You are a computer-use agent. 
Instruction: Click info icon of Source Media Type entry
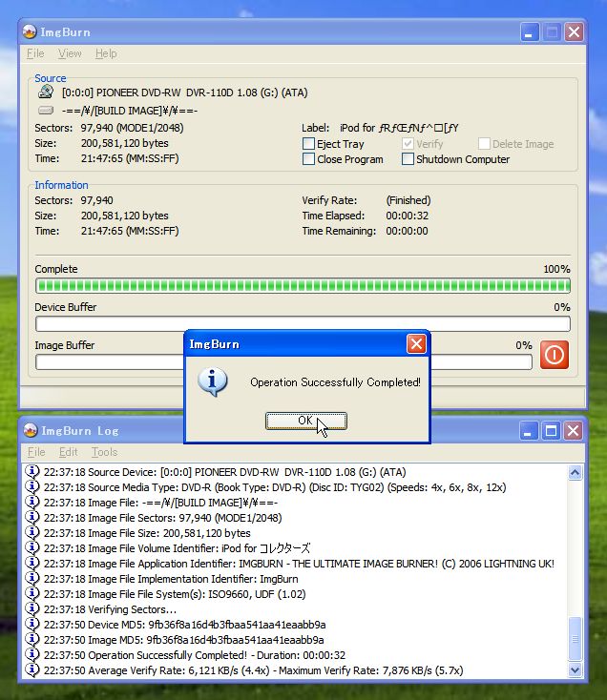click(32, 486)
